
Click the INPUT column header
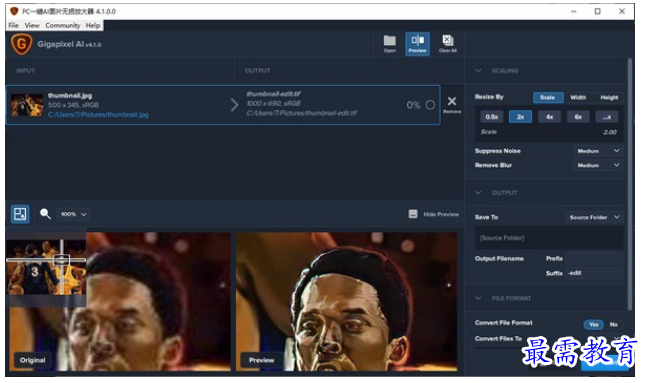[26, 70]
